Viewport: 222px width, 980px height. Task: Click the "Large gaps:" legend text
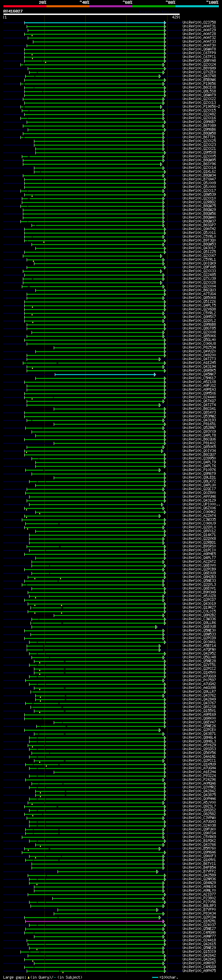pyautogui.click(x=15, y=977)
